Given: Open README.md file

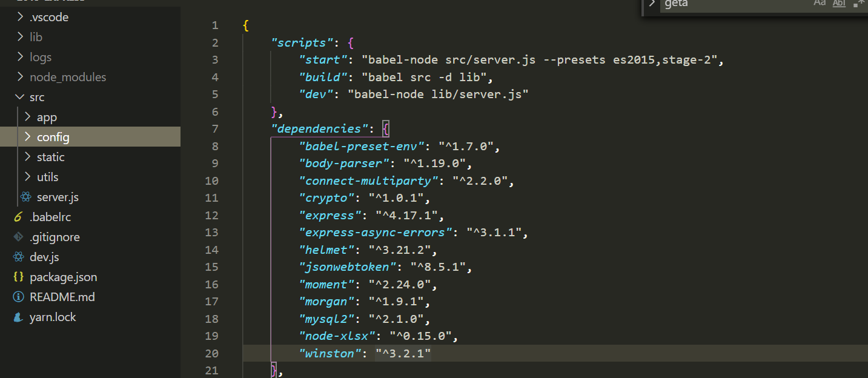Looking at the screenshot, I should tap(62, 297).
